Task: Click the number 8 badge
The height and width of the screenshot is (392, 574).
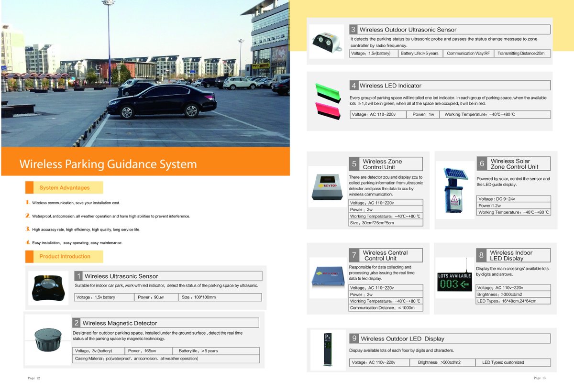Action: point(481,255)
